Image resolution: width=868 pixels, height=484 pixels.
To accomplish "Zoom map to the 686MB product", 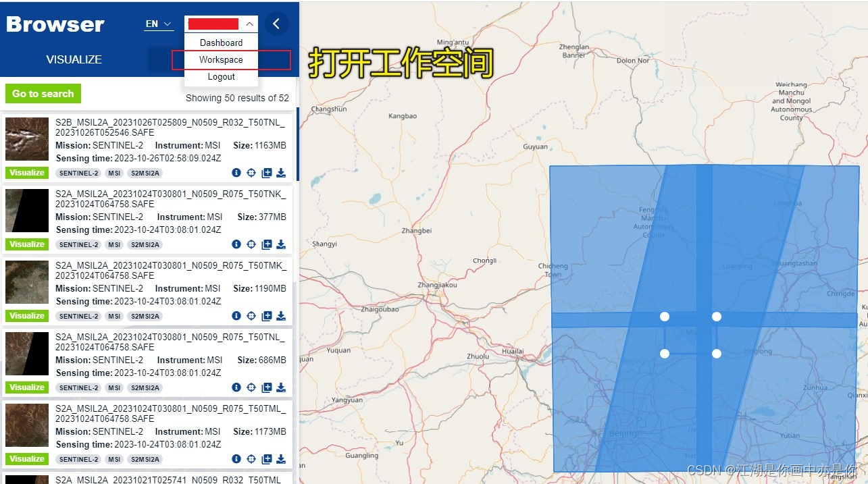I will [251, 387].
